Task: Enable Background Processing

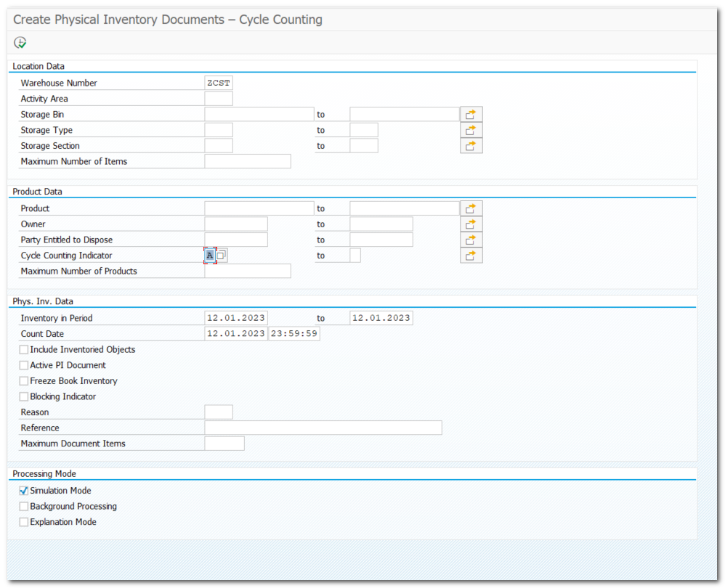Action: (23, 506)
